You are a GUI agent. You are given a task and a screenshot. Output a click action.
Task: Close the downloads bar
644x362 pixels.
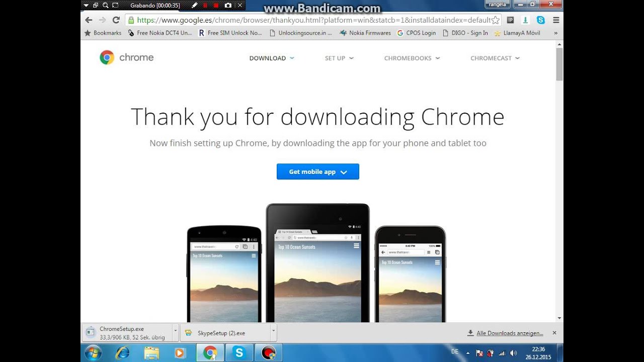tap(554, 333)
